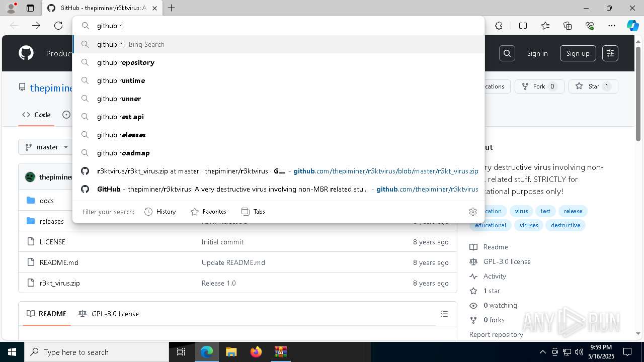Select 'github runtime' suggestion
Image resolution: width=644 pixels, height=362 pixels.
278,80
